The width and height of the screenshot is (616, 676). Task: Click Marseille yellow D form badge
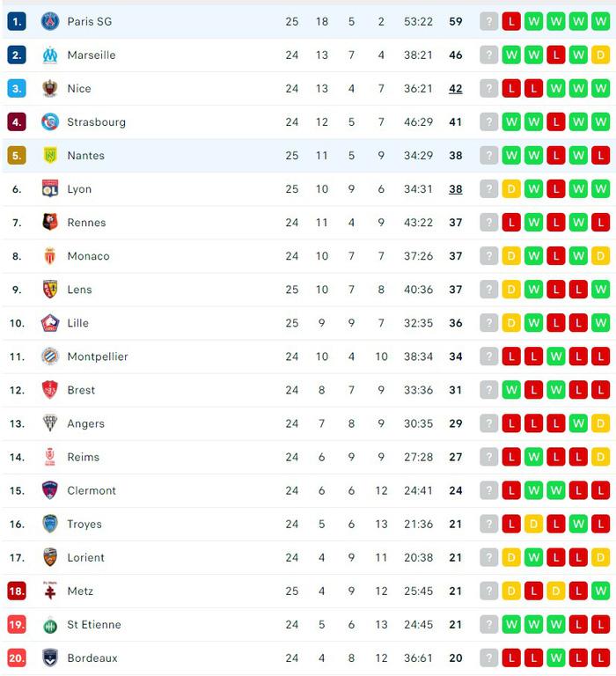[600, 55]
